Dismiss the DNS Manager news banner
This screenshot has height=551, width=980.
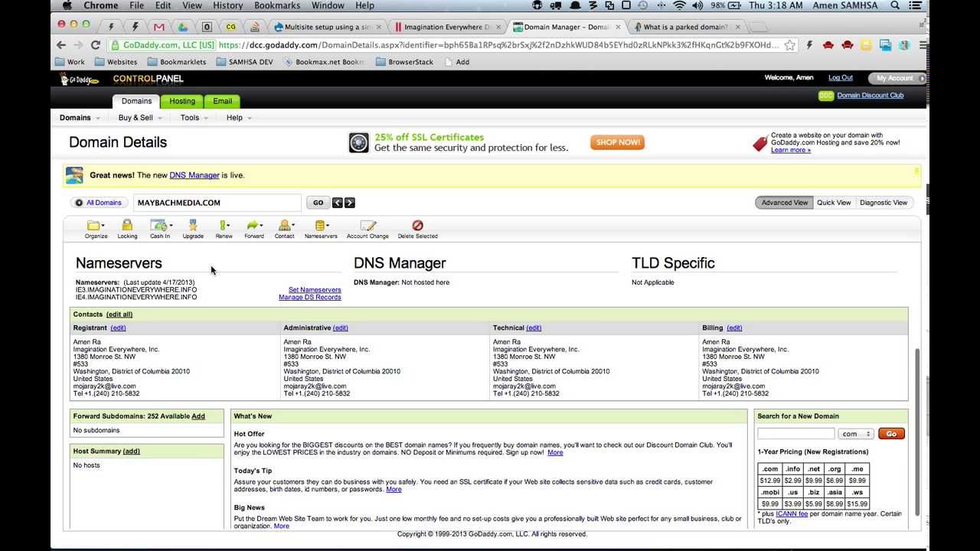(x=916, y=171)
